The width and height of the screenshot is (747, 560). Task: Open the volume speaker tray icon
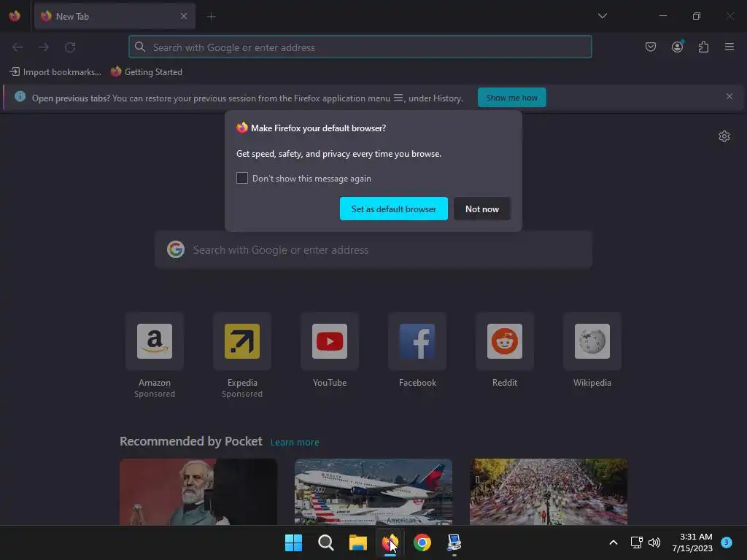point(654,542)
